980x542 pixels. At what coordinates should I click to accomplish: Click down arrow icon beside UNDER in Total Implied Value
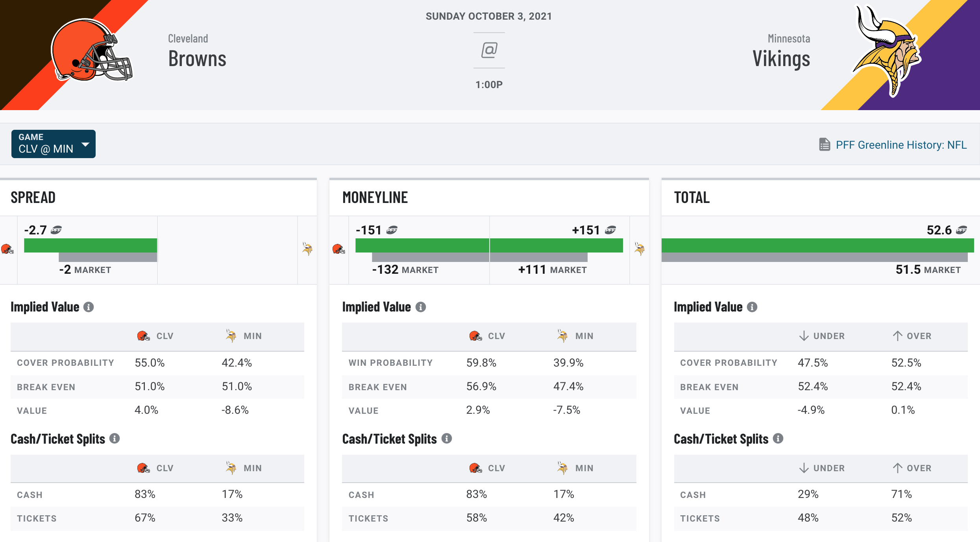coord(804,336)
